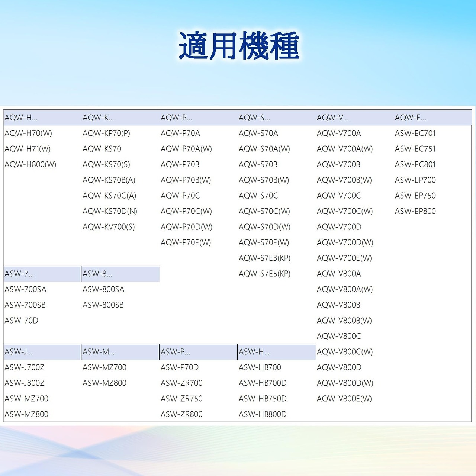The height and width of the screenshot is (476, 476).
Task: Select the AQW-V... header cell
Action: pos(355,118)
